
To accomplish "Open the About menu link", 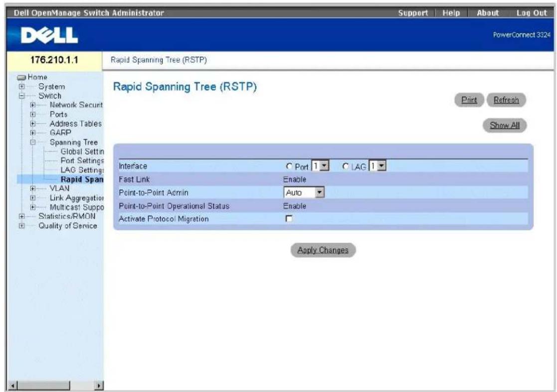I will (488, 13).
